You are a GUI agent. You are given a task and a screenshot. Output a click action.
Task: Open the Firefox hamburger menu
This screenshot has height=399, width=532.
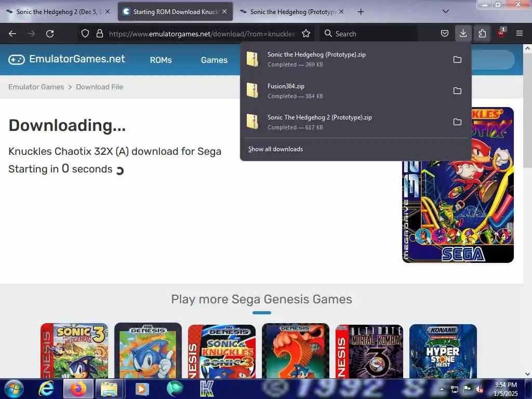[x=520, y=33]
